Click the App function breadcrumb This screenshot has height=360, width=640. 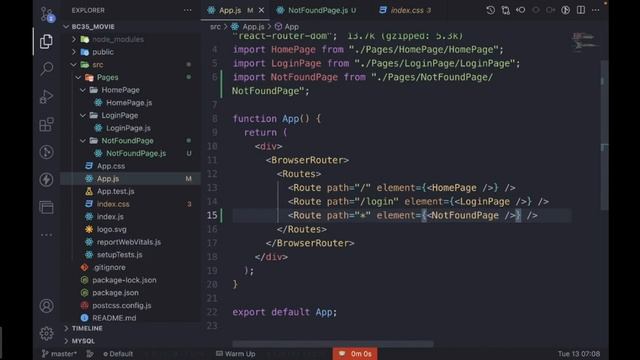pyautogui.click(x=287, y=27)
